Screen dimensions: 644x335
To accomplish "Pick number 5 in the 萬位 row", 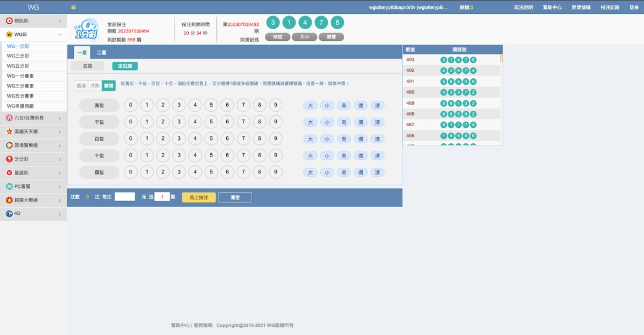I will [x=211, y=105].
